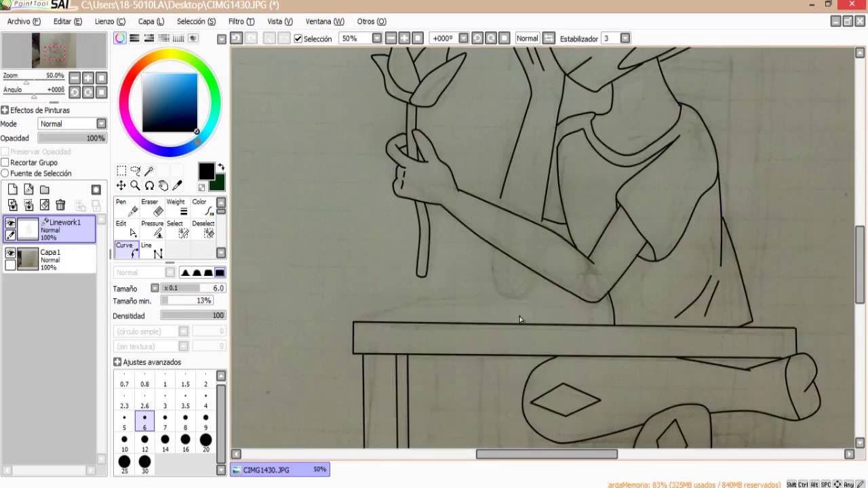Select the Fuente de Selección radio button
Screen dimensions: 868x488
5,174
